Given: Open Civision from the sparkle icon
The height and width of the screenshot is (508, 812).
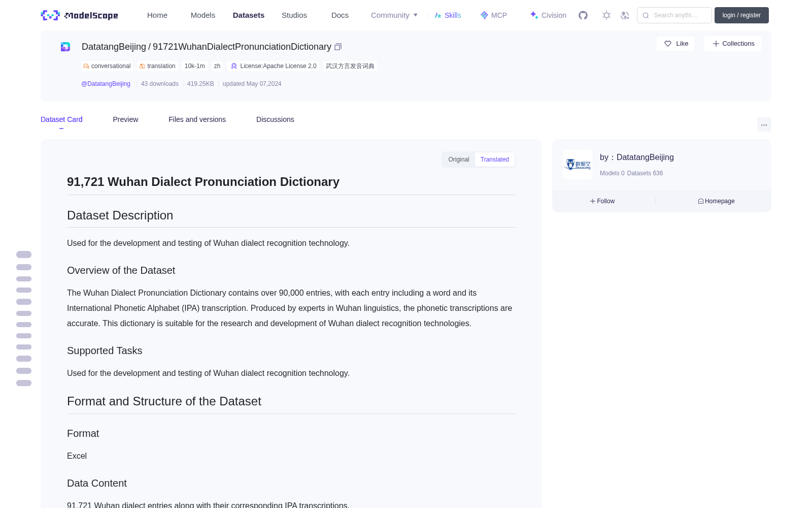Looking at the screenshot, I should (548, 15).
